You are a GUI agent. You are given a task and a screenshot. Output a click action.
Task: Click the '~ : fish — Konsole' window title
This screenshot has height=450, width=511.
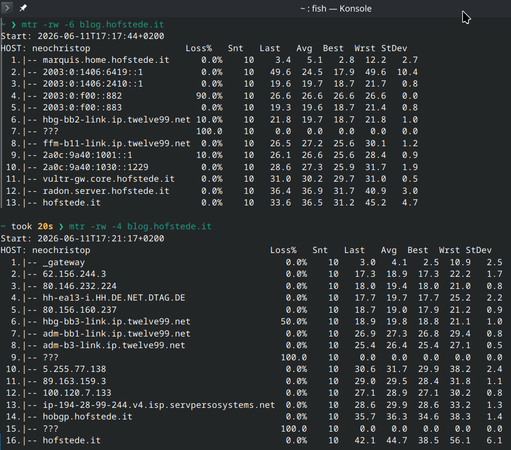[336, 9]
